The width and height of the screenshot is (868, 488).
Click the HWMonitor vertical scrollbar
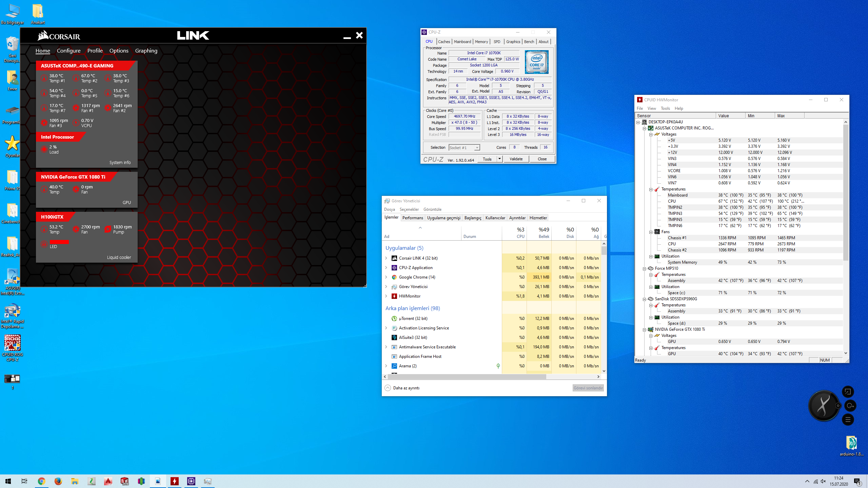[x=846, y=193]
